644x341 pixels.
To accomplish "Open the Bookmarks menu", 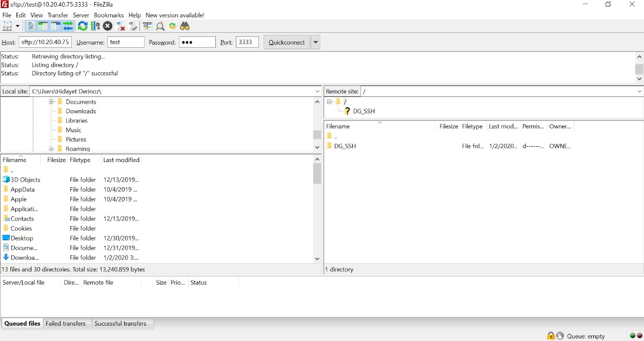I will click(109, 15).
